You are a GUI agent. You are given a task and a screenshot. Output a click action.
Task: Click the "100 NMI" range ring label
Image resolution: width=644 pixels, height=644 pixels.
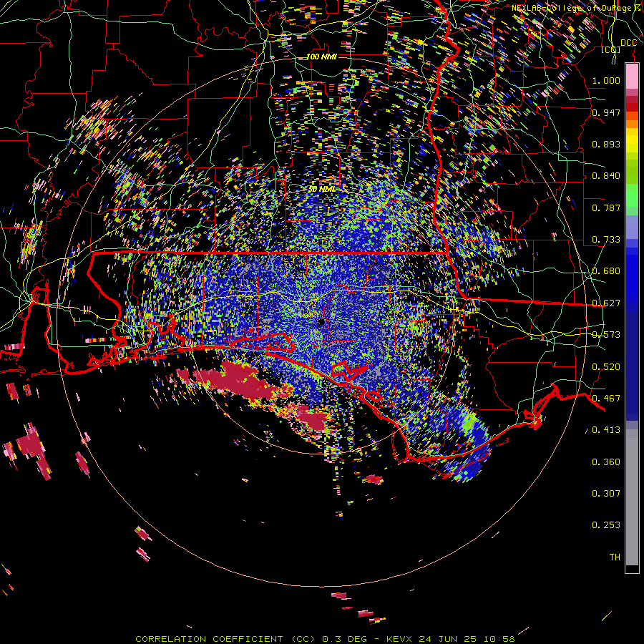coord(321,57)
